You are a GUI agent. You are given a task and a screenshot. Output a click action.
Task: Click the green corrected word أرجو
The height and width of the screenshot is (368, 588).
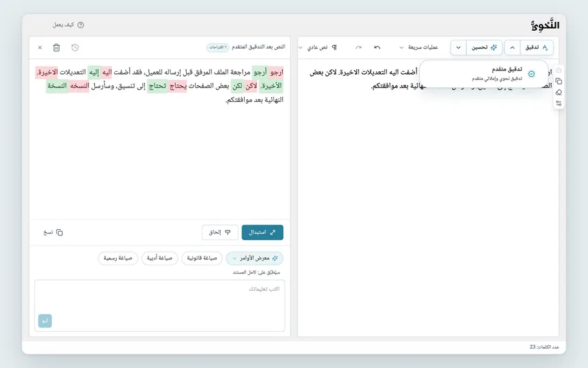(x=260, y=72)
